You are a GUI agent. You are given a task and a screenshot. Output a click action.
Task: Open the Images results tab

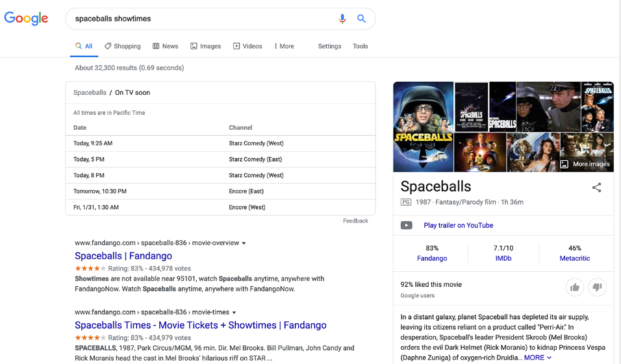point(205,46)
